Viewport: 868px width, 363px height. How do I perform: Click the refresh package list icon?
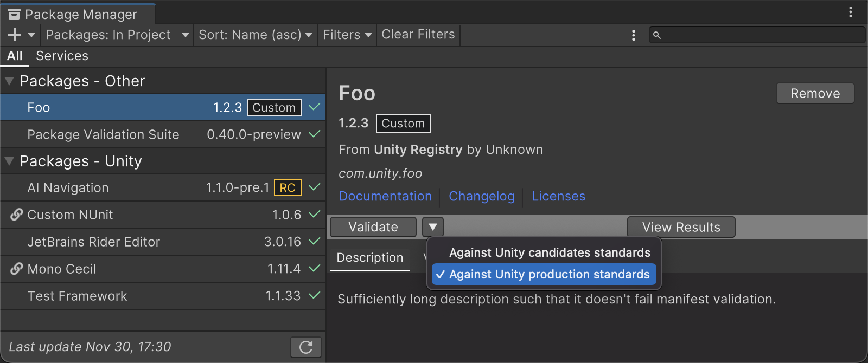click(306, 347)
